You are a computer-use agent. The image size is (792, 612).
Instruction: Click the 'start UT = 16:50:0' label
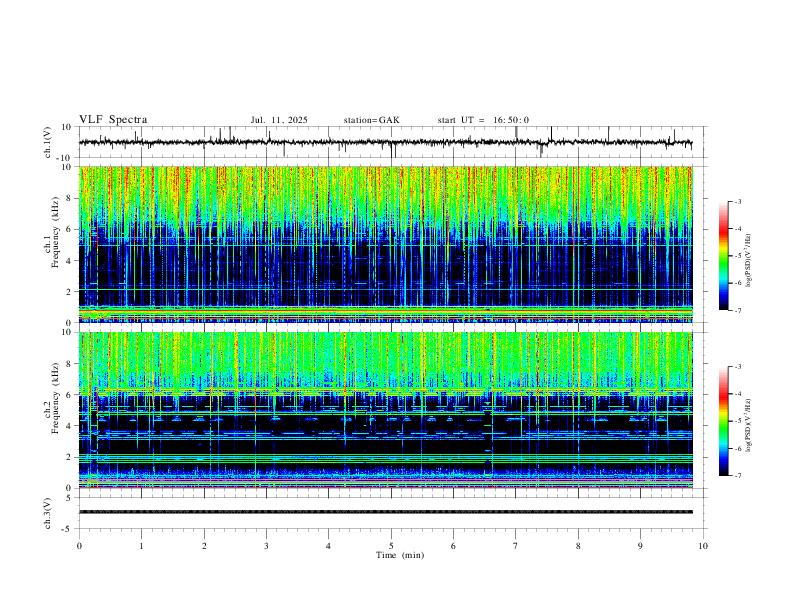click(483, 120)
